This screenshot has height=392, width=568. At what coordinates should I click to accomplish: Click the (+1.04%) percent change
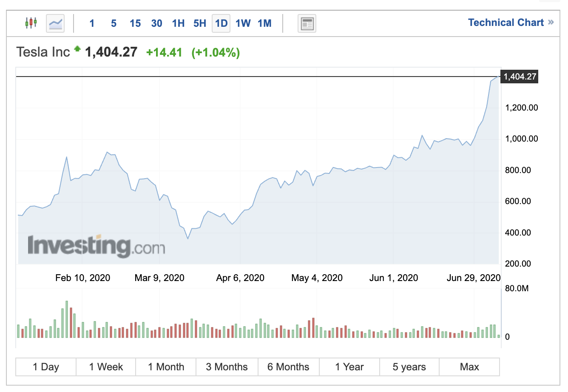[x=216, y=52]
